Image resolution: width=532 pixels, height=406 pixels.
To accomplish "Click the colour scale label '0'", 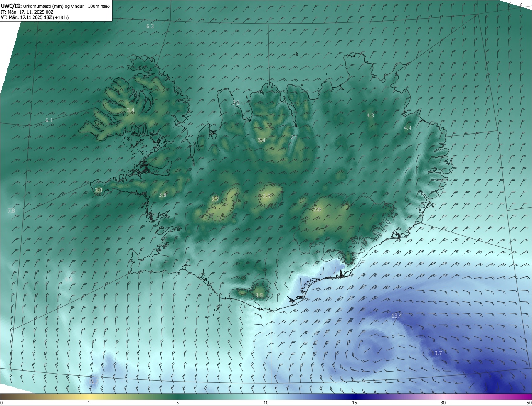I will [2, 403].
